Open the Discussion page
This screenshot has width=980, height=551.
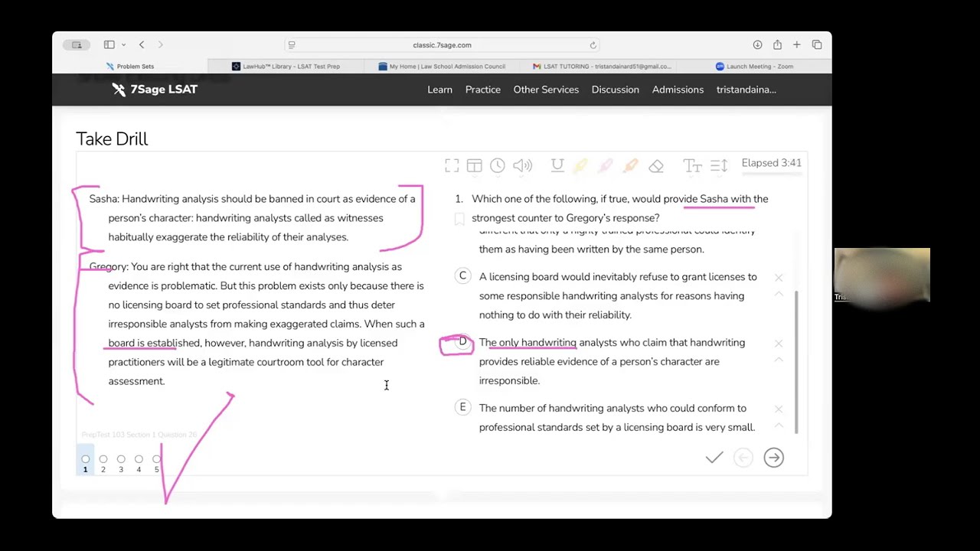(x=615, y=90)
